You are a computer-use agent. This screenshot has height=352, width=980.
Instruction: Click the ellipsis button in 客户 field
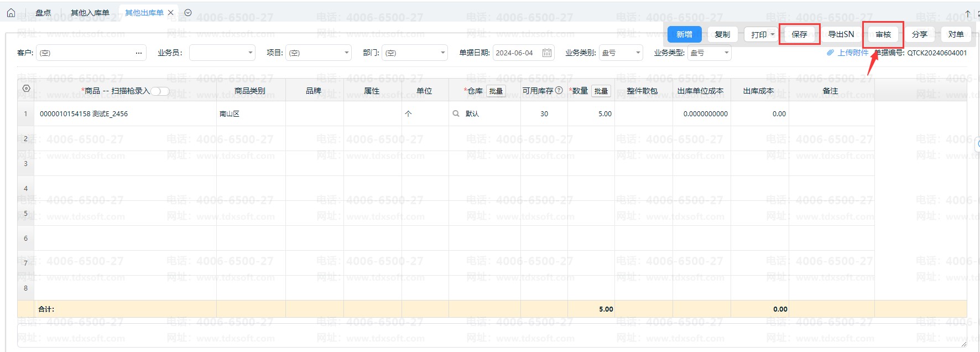[138, 53]
